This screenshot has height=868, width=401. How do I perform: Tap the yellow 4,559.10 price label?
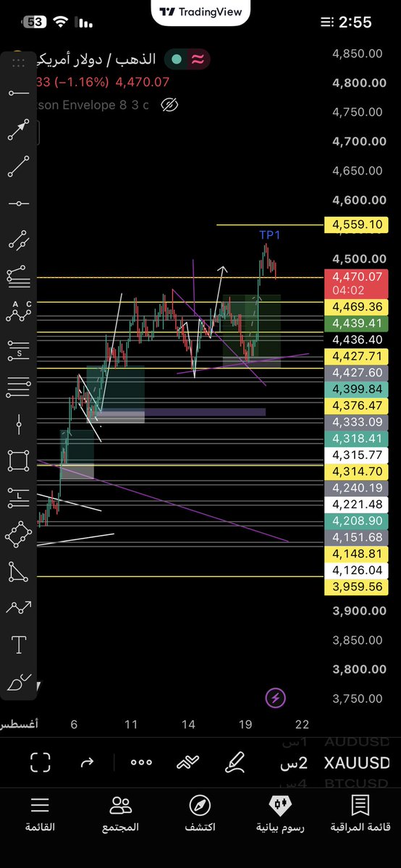click(x=358, y=224)
